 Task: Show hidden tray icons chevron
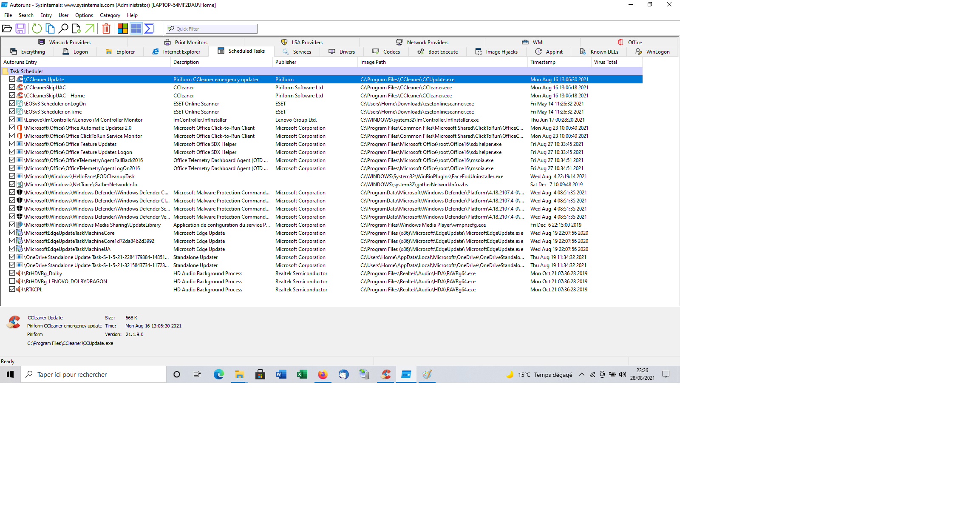(581, 374)
